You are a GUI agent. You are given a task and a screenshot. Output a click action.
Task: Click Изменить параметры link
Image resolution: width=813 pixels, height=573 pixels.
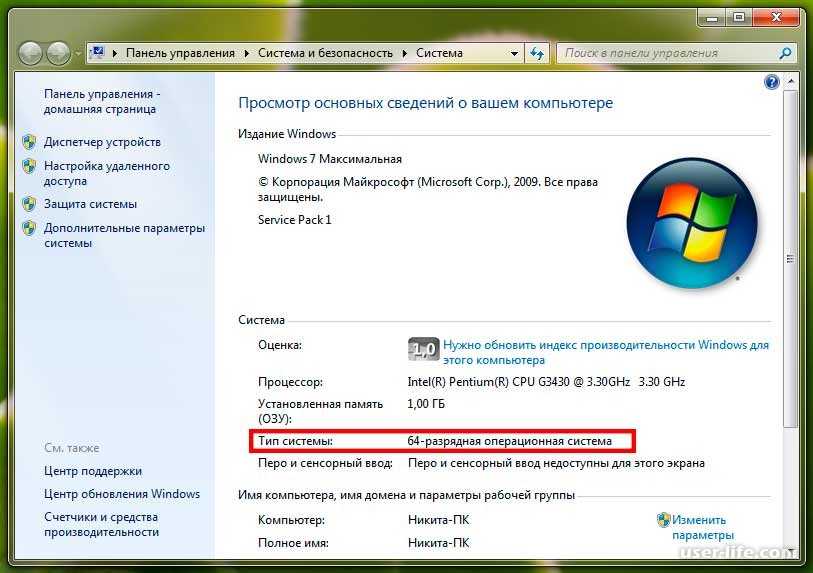pos(703,527)
